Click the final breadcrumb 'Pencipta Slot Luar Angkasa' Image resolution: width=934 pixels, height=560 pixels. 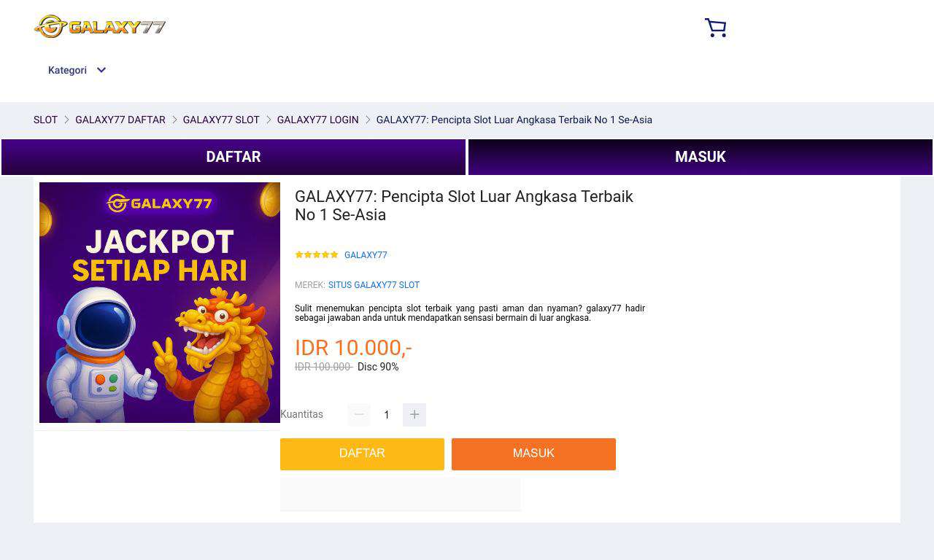tap(514, 120)
